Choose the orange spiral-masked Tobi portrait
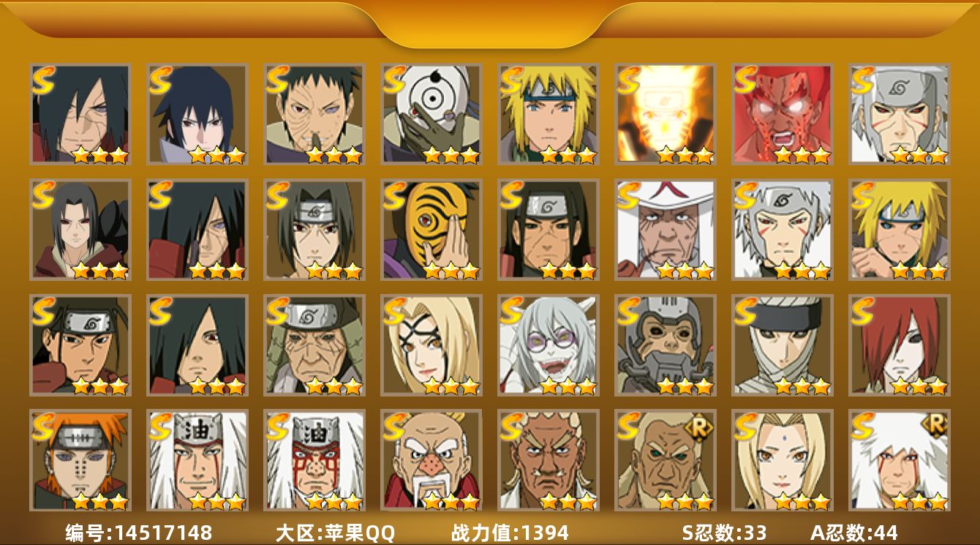Viewport: 980px width, 545px height. 431,230
